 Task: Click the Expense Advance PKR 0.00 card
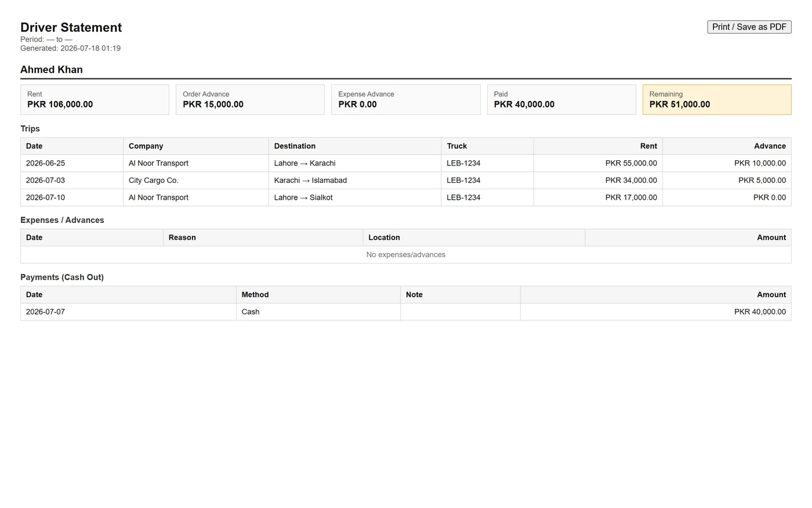coord(406,100)
